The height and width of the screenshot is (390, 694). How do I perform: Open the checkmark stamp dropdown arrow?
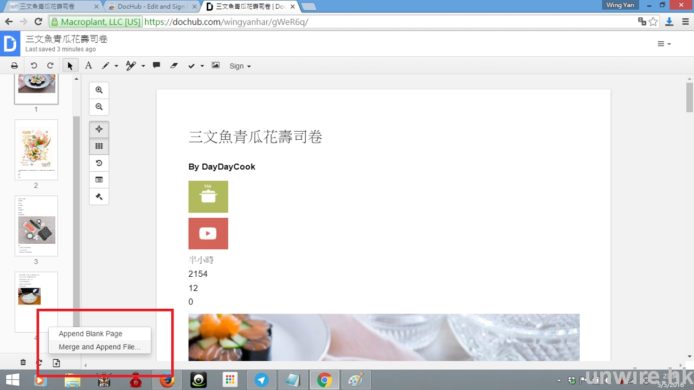click(202, 66)
